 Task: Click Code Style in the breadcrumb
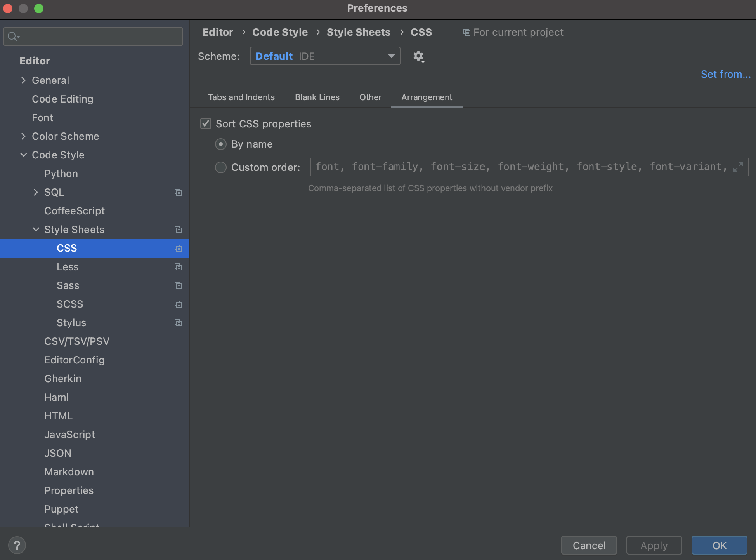click(280, 32)
